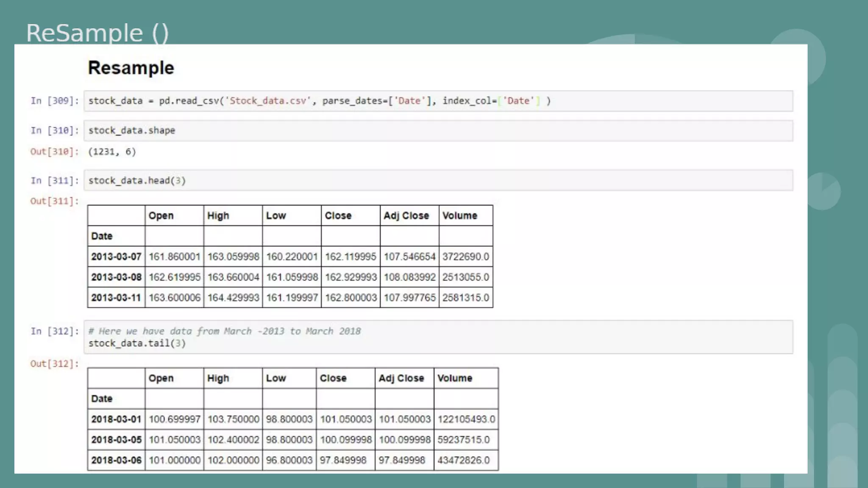
Task: Select the 2013-03-07 row index
Action: click(x=116, y=257)
